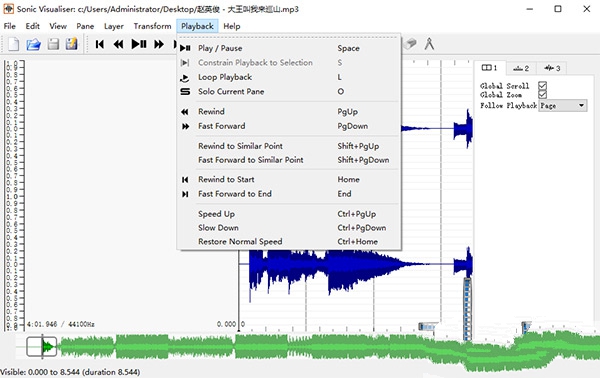
Task: Close the open Playback menu from menu bar
Action: (x=197, y=26)
